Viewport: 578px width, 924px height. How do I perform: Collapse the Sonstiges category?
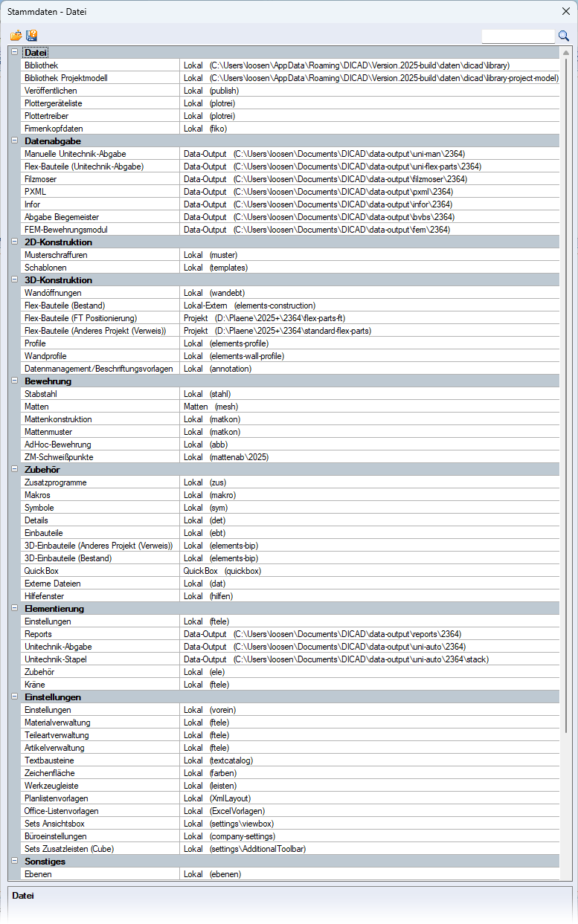14,861
